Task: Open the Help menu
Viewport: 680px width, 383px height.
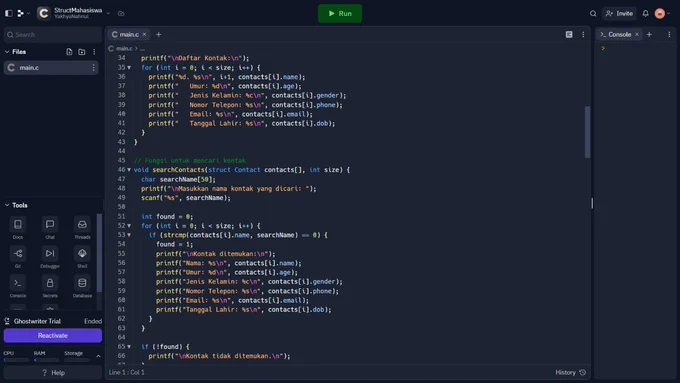Action: pyautogui.click(x=53, y=373)
